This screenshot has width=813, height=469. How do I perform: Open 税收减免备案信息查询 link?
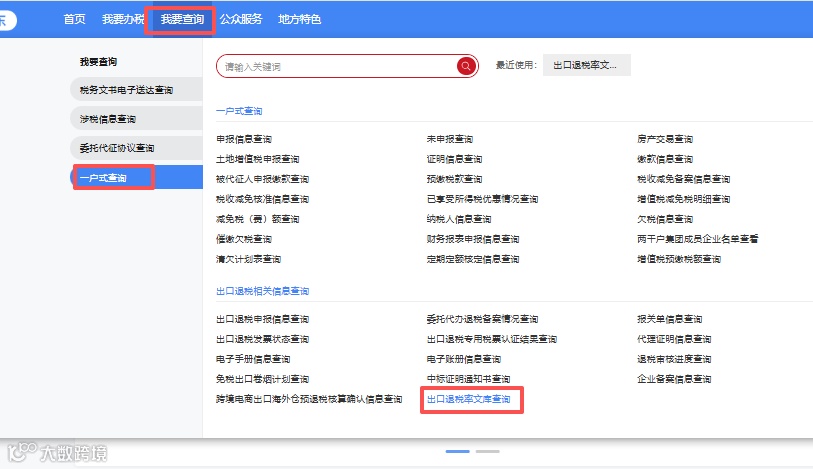683,179
